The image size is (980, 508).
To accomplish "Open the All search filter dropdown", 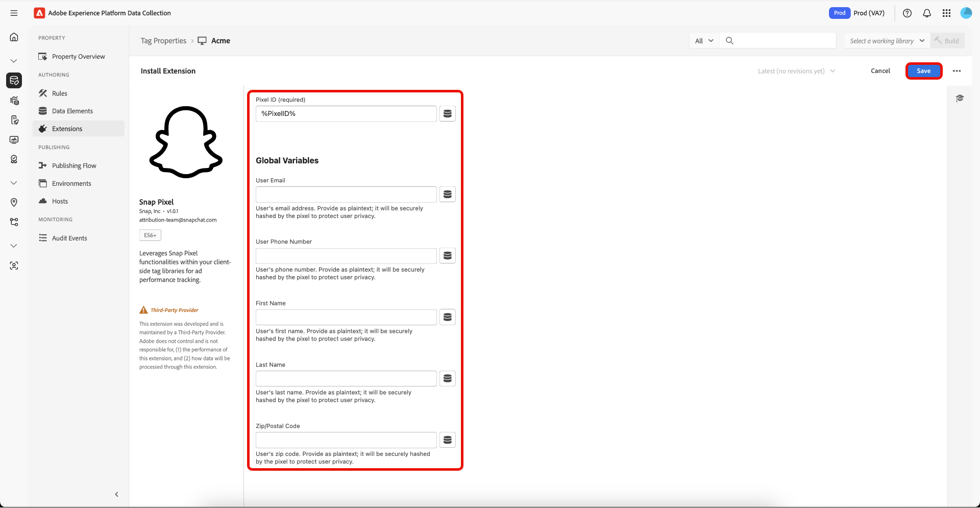I will pos(704,41).
